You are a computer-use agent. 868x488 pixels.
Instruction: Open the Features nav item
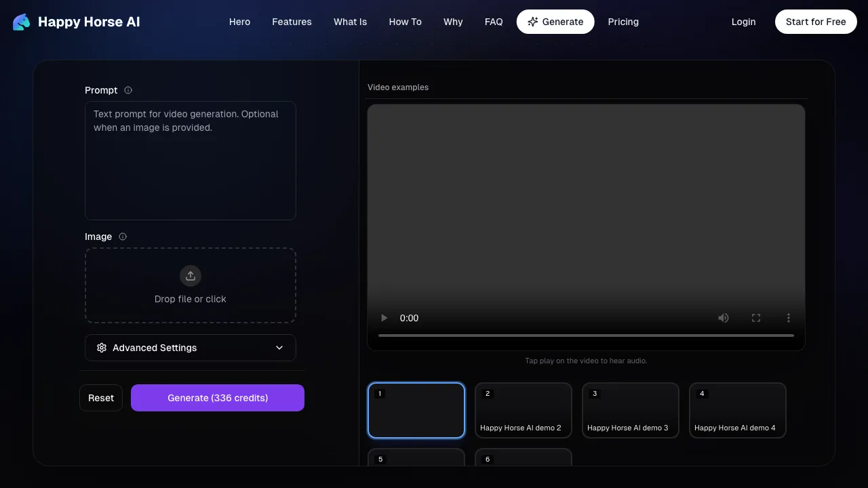coord(292,22)
